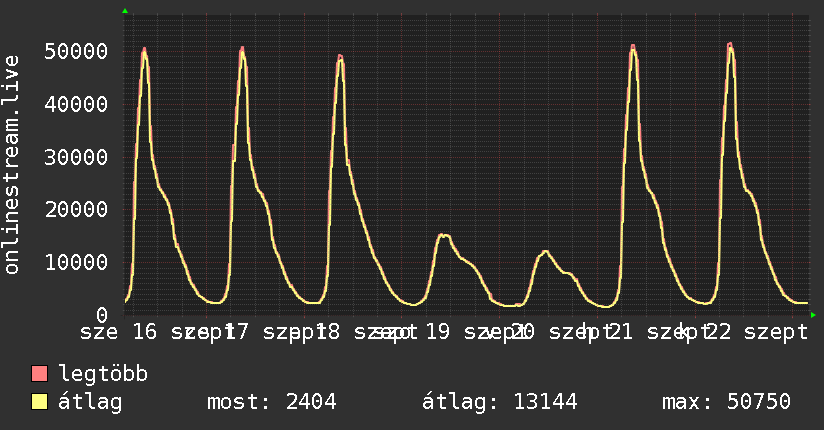Click the 40000 y-axis label
Screen dimensions: 824x430
pyautogui.click(x=76, y=104)
